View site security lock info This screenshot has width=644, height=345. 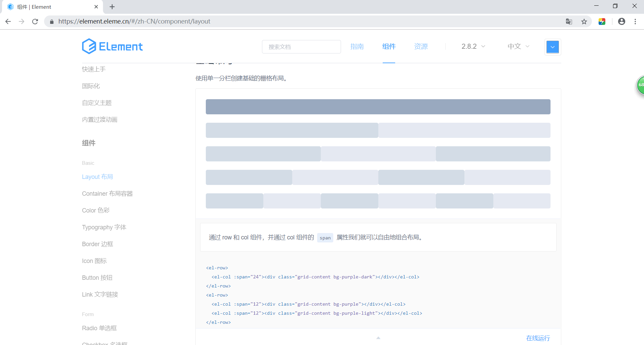click(52, 22)
